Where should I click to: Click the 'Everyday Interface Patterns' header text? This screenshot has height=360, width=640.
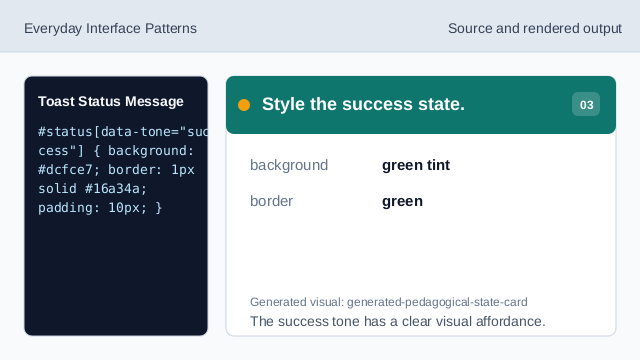tap(110, 29)
